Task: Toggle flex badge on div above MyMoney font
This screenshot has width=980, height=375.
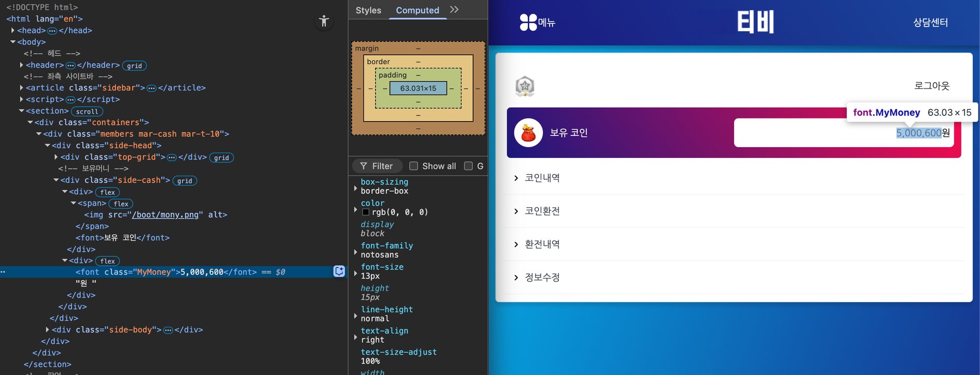Action: 108,261
